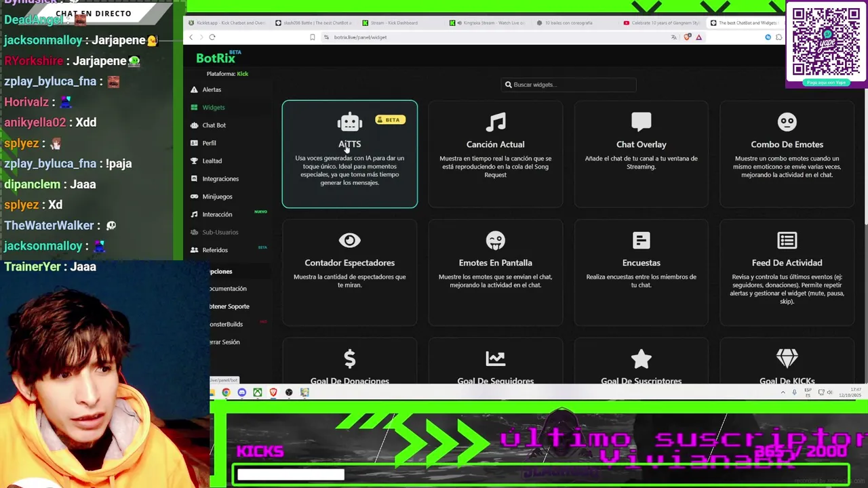Switch to Kingteka Stream browser tab
Screen dimensions: 868x488
tap(487, 23)
